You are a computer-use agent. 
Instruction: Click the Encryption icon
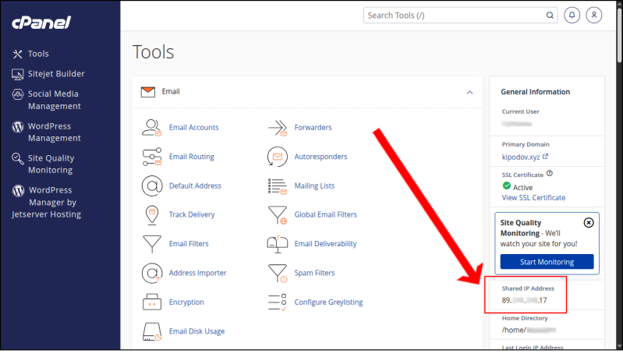(152, 302)
